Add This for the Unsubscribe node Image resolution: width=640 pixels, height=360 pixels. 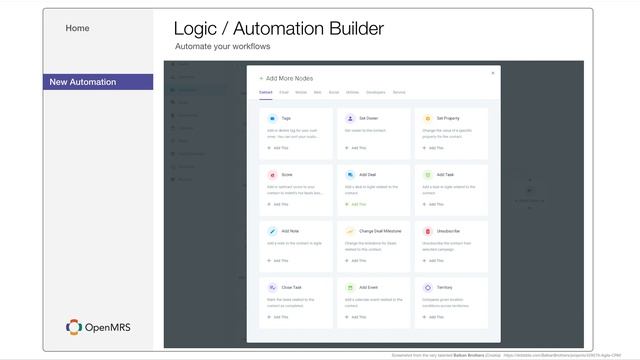433,260
